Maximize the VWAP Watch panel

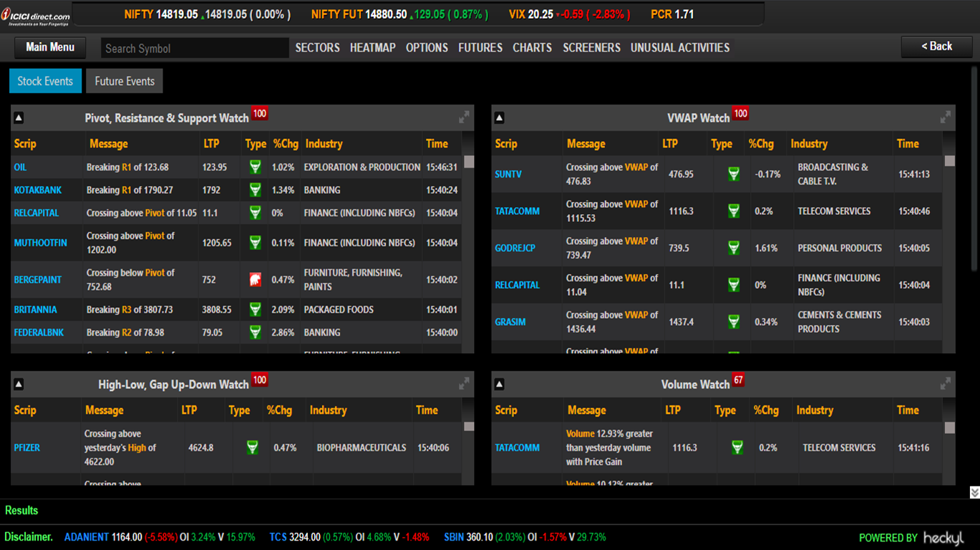945,117
